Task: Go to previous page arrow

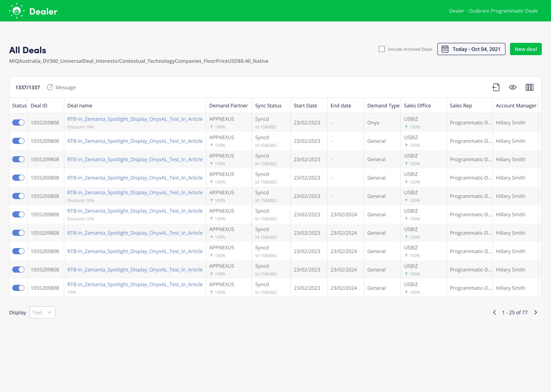Action: (494, 312)
